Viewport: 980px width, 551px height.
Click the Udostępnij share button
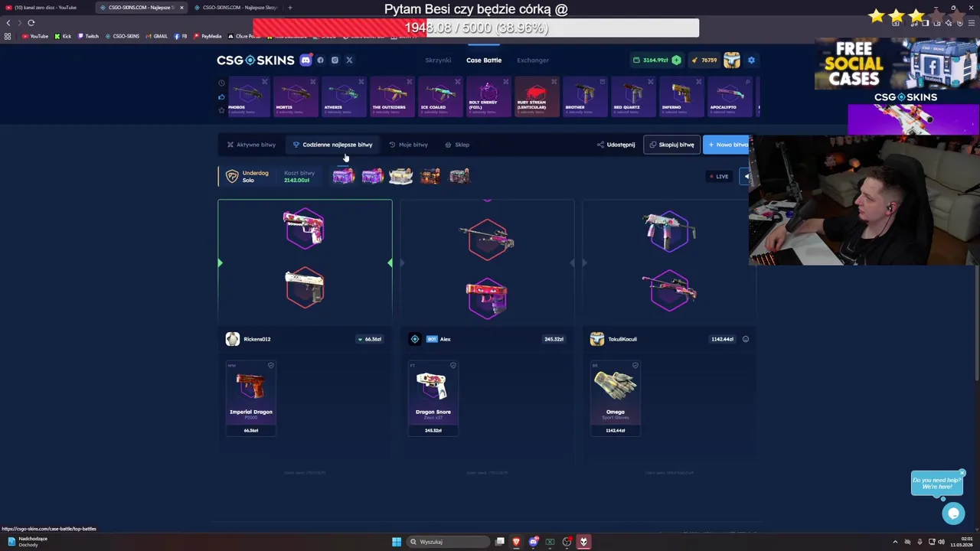click(x=616, y=145)
